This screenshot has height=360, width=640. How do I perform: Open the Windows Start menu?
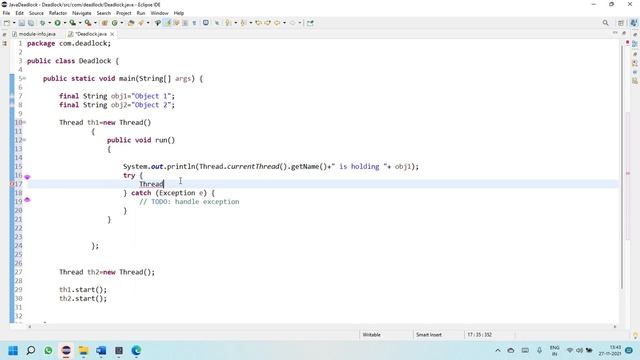(x=13, y=351)
